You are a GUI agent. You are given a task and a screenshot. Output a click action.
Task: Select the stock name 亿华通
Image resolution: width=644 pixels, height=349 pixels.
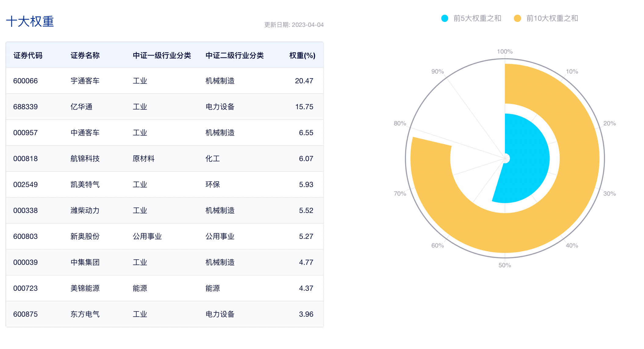click(x=81, y=107)
